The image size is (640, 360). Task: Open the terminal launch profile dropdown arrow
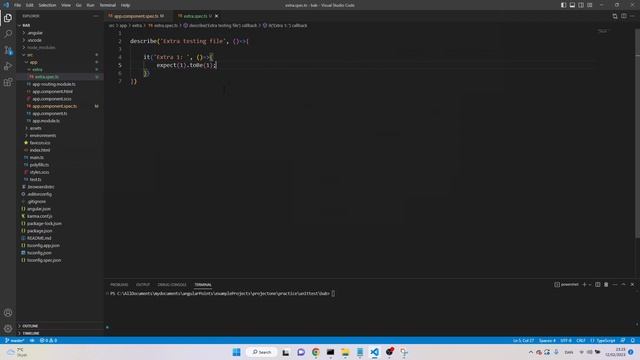pyautogui.click(x=590, y=284)
